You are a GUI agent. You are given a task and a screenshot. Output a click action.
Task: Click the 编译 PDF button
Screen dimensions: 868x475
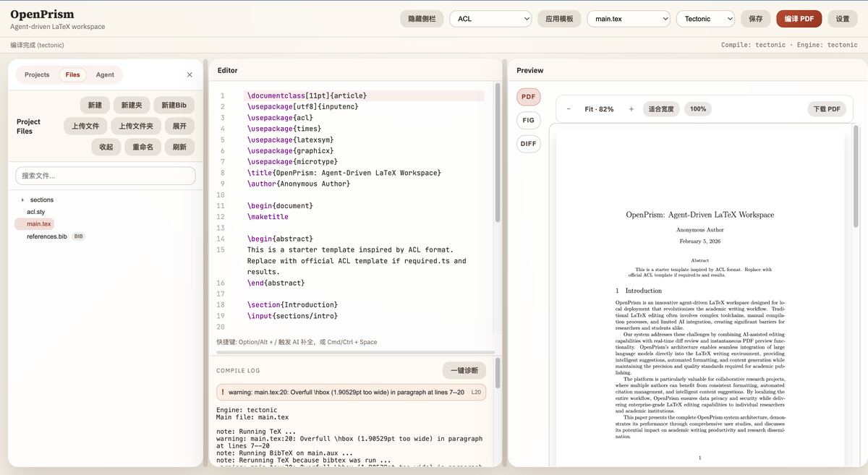pyautogui.click(x=799, y=19)
